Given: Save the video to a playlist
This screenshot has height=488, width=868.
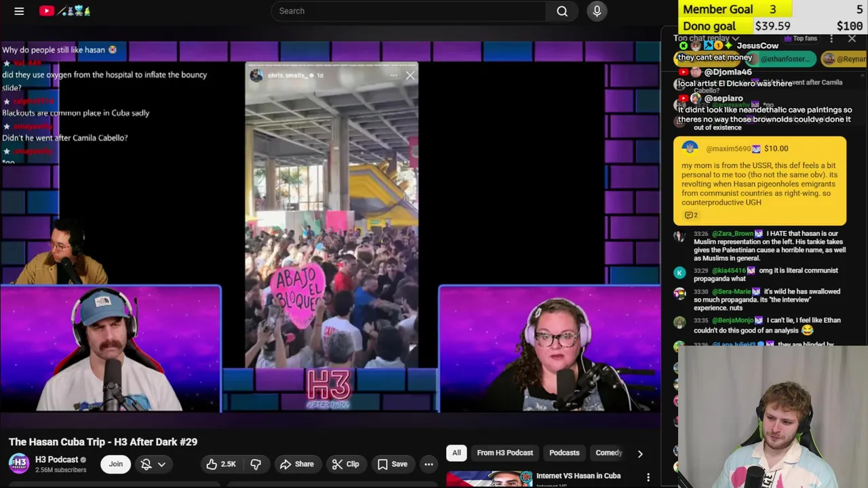Looking at the screenshot, I should (393, 464).
